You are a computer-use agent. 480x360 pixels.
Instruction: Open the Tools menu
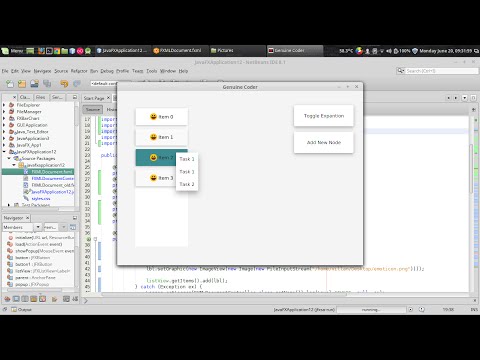(152, 71)
